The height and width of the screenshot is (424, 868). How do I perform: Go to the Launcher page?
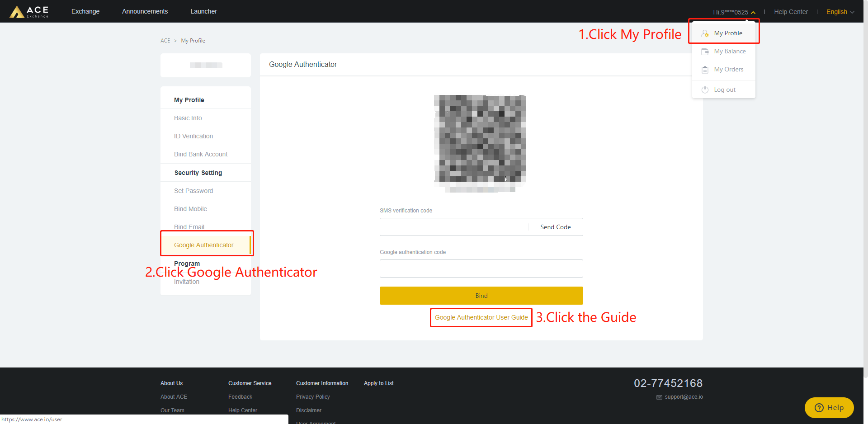(203, 11)
